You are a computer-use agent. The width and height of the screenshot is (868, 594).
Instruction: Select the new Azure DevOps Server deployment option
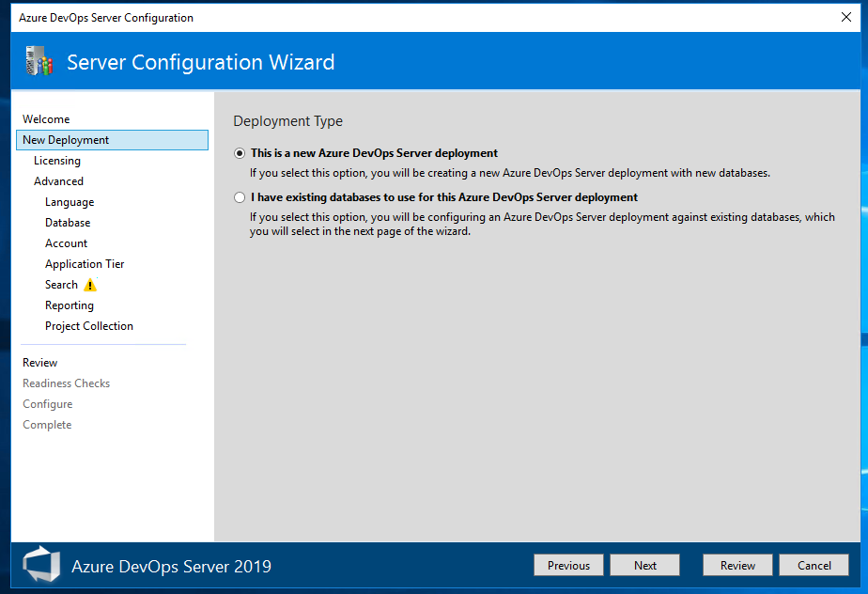240,153
